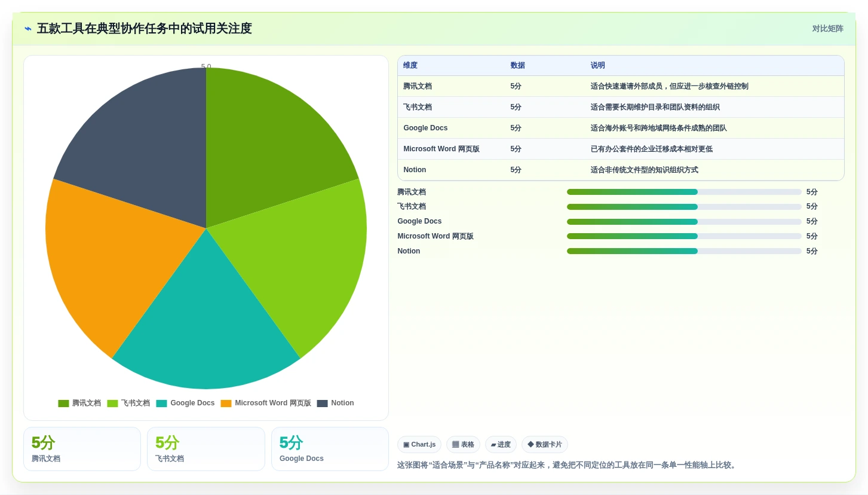Viewport: 868px width, 495px height.
Task: Click the 腾讯文档 progress bar
Action: click(x=684, y=192)
